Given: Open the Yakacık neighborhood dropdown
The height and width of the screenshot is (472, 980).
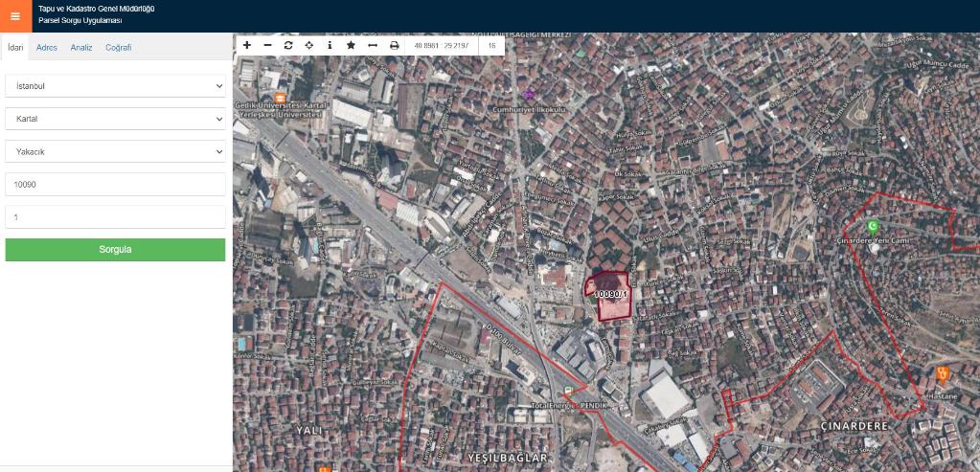Looking at the screenshot, I should coord(115,151).
